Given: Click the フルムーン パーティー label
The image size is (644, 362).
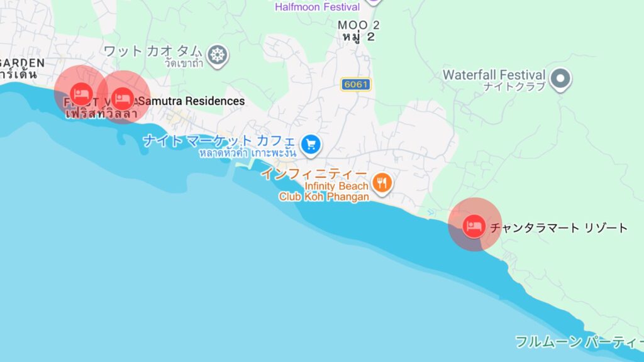Looking at the screenshot, I should (x=579, y=342).
